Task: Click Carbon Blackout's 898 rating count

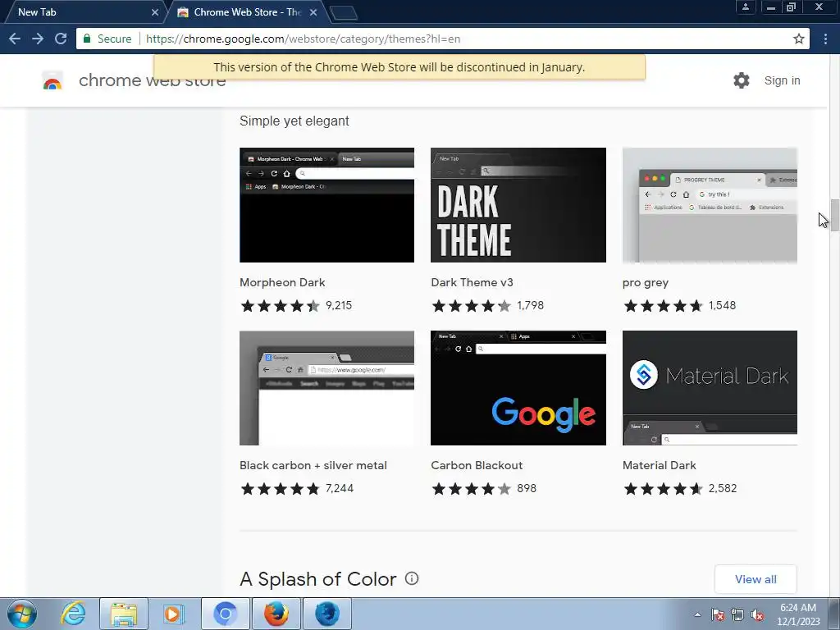Action: pyautogui.click(x=527, y=488)
